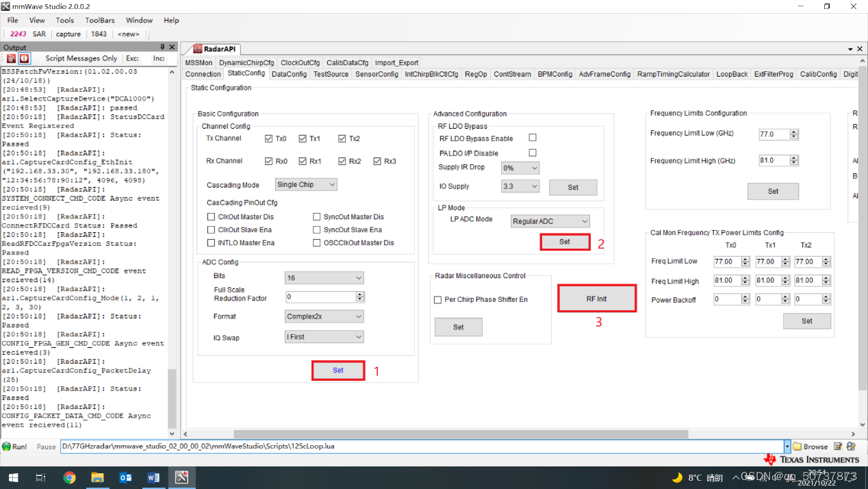Image resolution: width=868 pixels, height=489 pixels.
Task: Click Set under LP ADC Mode
Action: click(x=564, y=242)
